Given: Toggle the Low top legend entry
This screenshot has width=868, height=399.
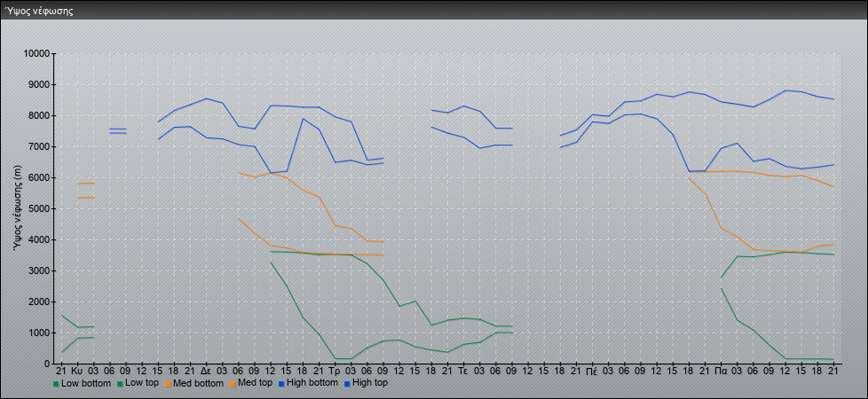Looking at the screenshot, I should point(138,383).
